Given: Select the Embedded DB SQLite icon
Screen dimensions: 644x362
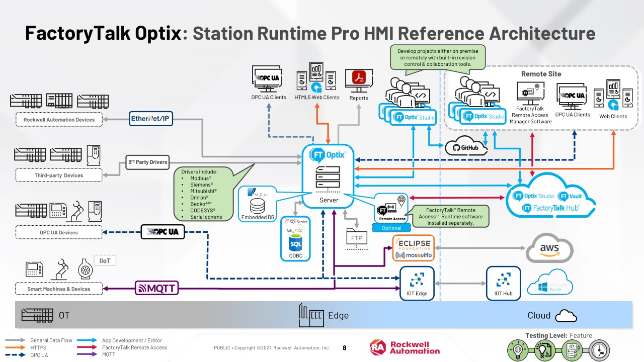Looking at the screenshot, I should coord(258,203).
